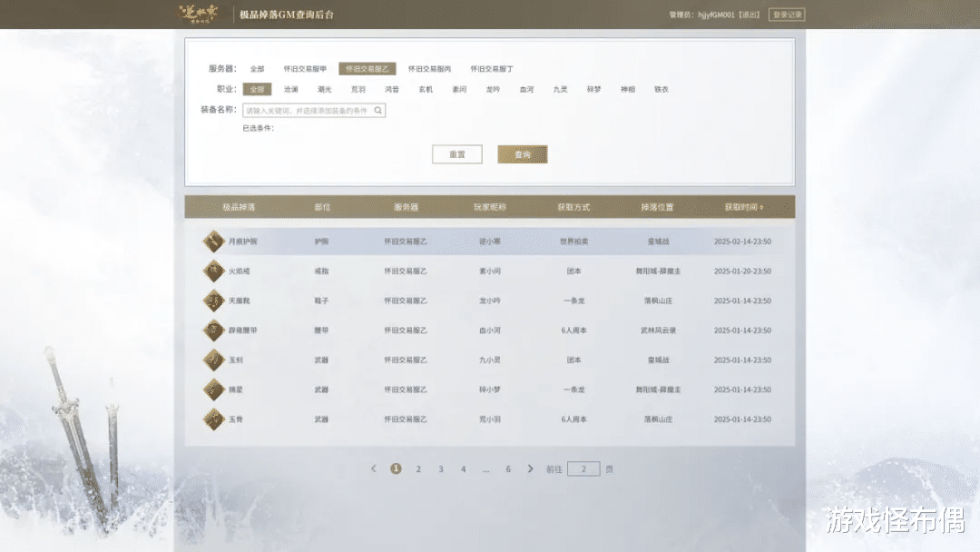
Task: Choose profession 铁衣
Action: pyautogui.click(x=661, y=89)
